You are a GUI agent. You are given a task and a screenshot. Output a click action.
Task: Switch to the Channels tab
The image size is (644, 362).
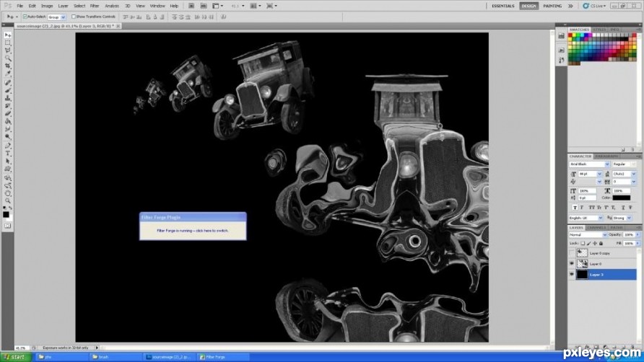[x=596, y=227]
